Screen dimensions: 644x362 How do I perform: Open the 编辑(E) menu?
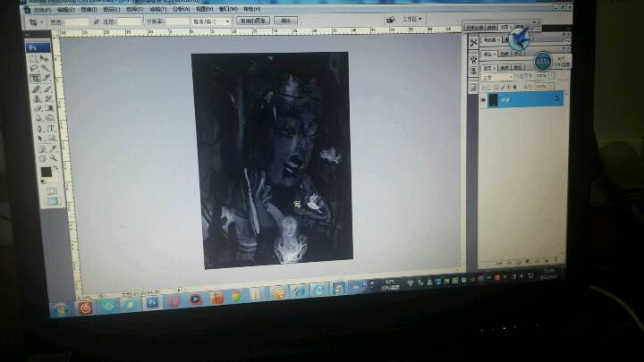[x=65, y=10]
